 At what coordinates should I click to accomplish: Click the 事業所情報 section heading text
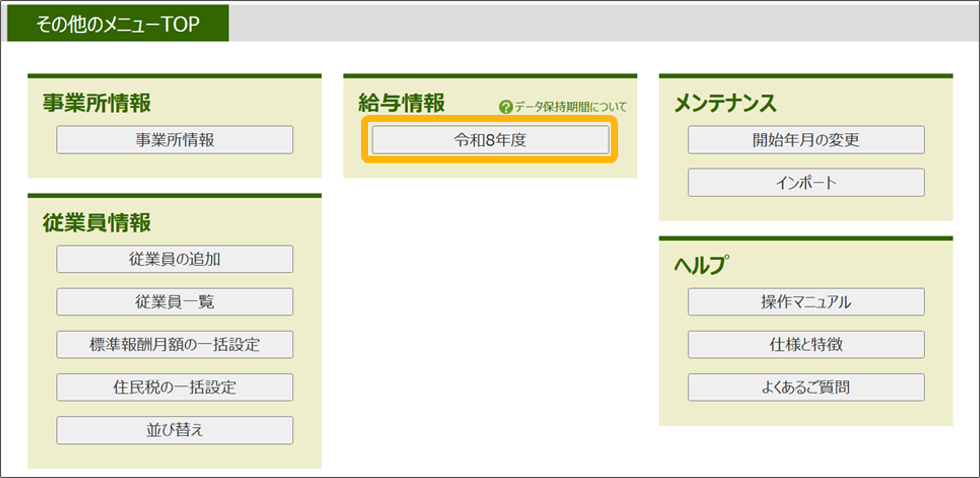(x=97, y=103)
